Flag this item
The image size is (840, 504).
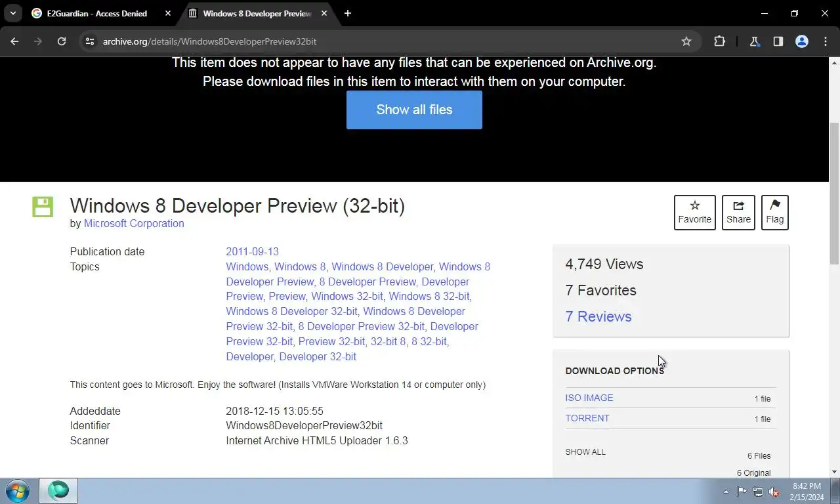775,212
